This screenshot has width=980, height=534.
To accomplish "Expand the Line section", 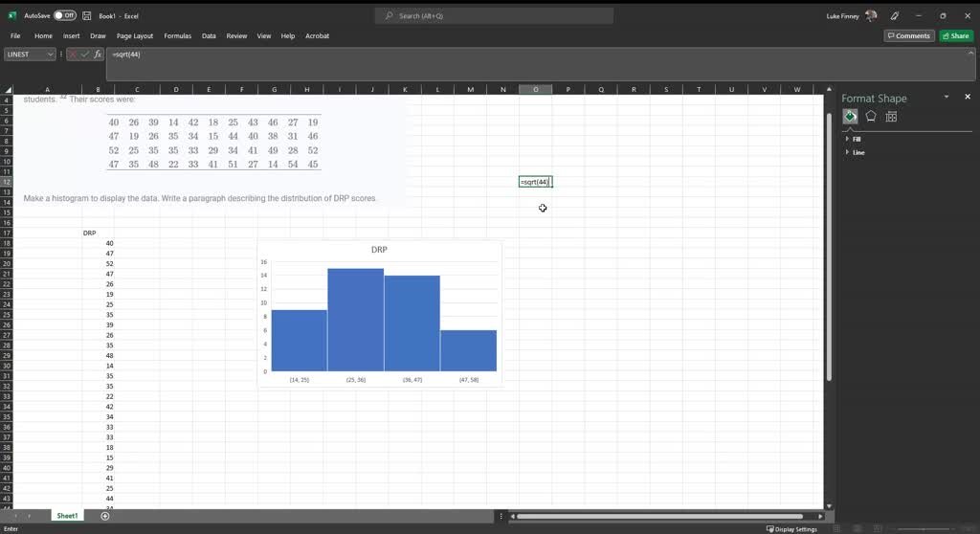I will pyautogui.click(x=857, y=152).
